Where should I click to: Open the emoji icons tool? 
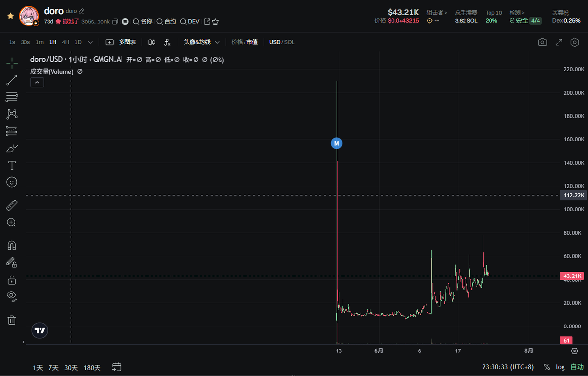[x=12, y=182]
